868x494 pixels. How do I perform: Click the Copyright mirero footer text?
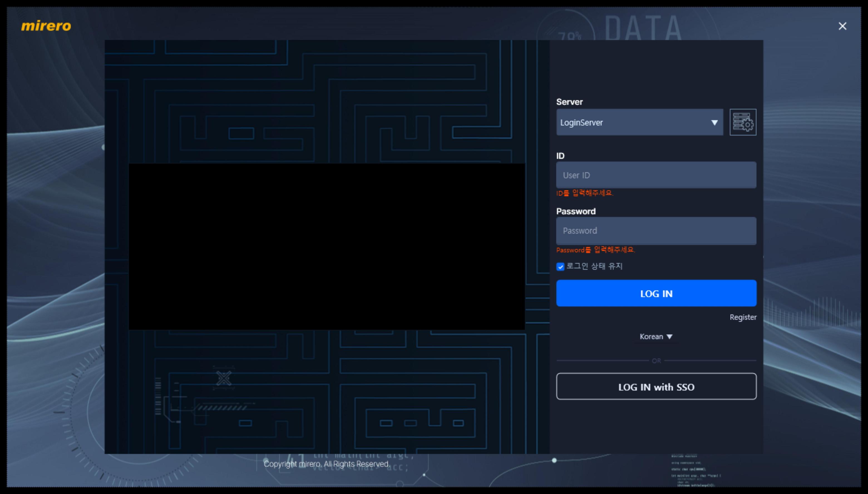point(326,464)
